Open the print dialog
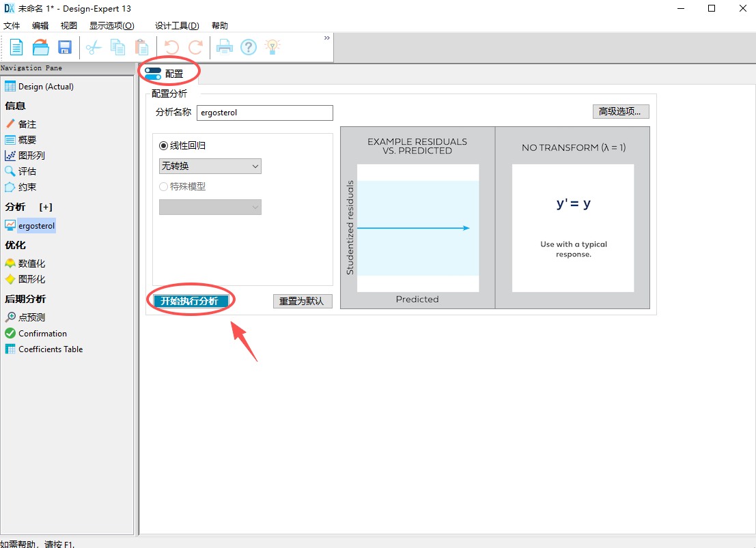The image size is (756, 548). tap(225, 46)
